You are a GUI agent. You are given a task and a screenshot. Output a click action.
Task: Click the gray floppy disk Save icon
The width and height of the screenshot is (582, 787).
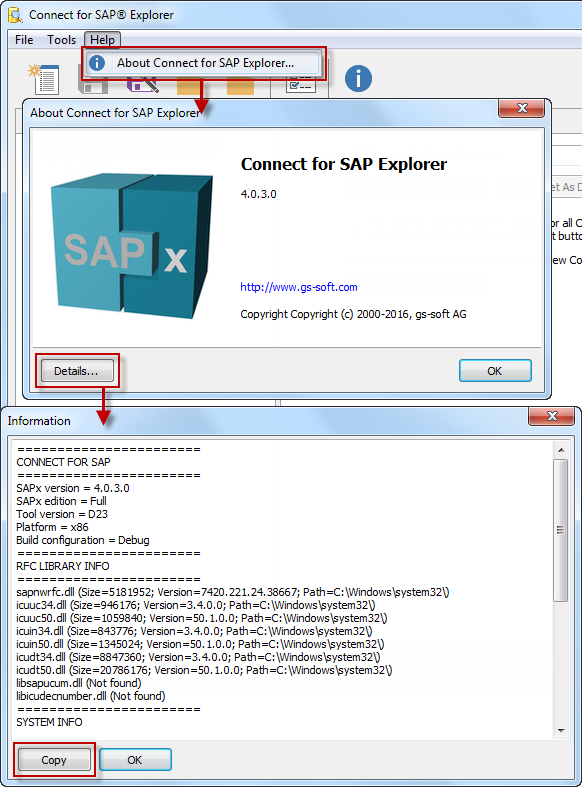coord(93,86)
